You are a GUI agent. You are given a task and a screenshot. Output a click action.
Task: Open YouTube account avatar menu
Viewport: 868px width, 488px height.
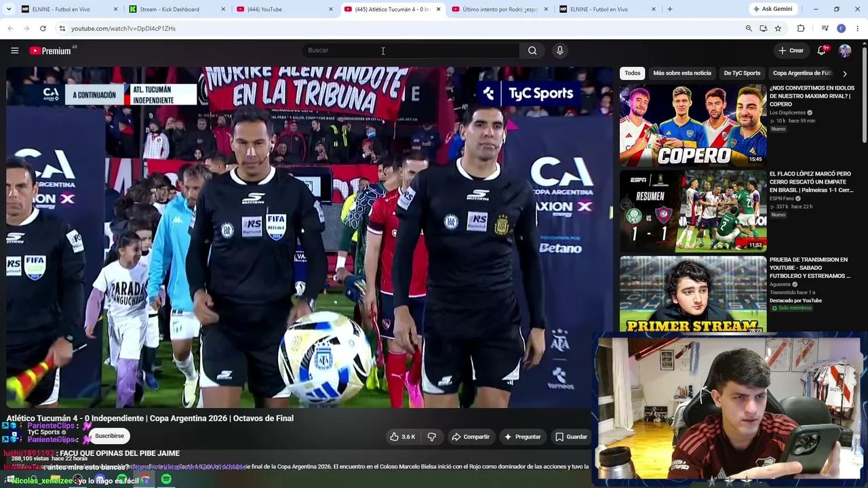[845, 50]
